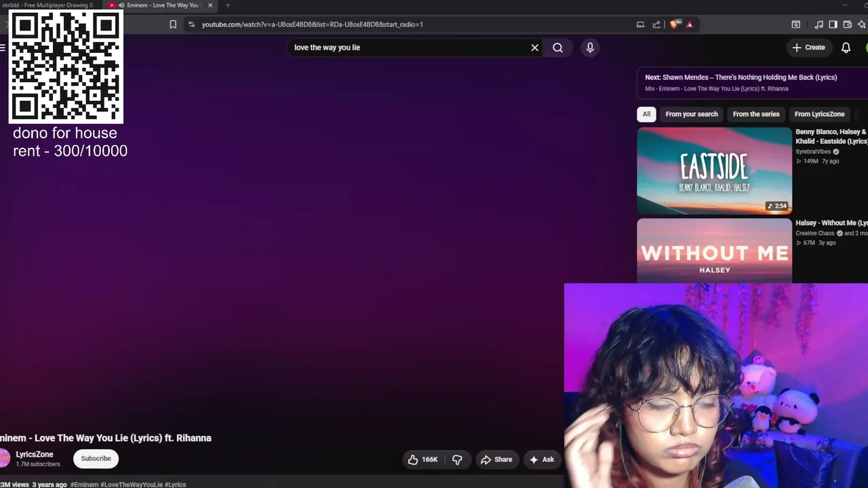Open the Brave Wallet icon
The image size is (868, 488).
coord(847,24)
